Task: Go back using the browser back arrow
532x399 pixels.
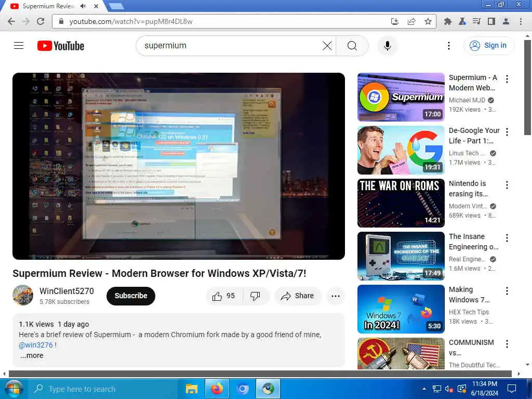Action: coord(11,21)
